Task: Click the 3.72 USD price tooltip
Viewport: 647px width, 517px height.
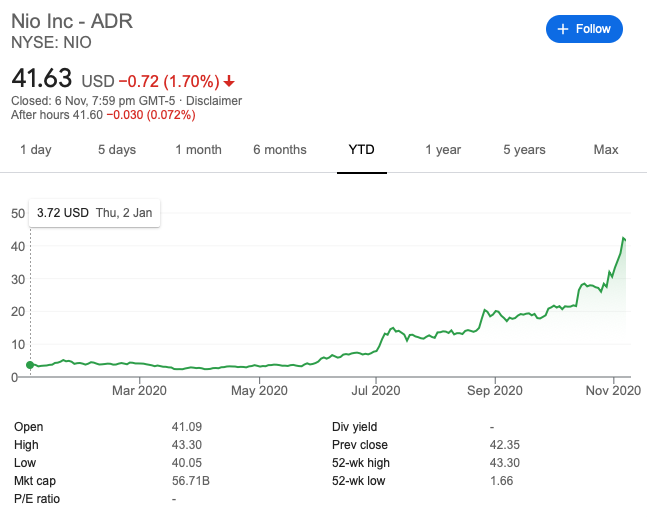Action: (x=94, y=213)
